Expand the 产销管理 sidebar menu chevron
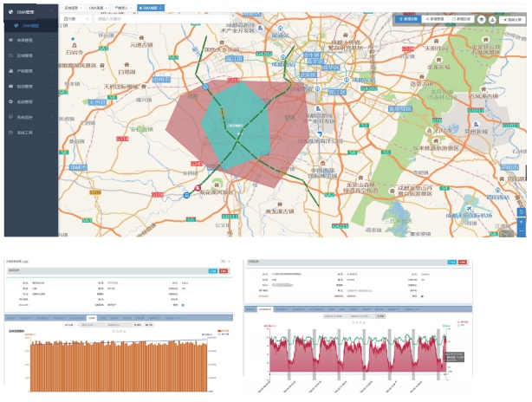Screen dimensions: 532x402 click(52, 71)
